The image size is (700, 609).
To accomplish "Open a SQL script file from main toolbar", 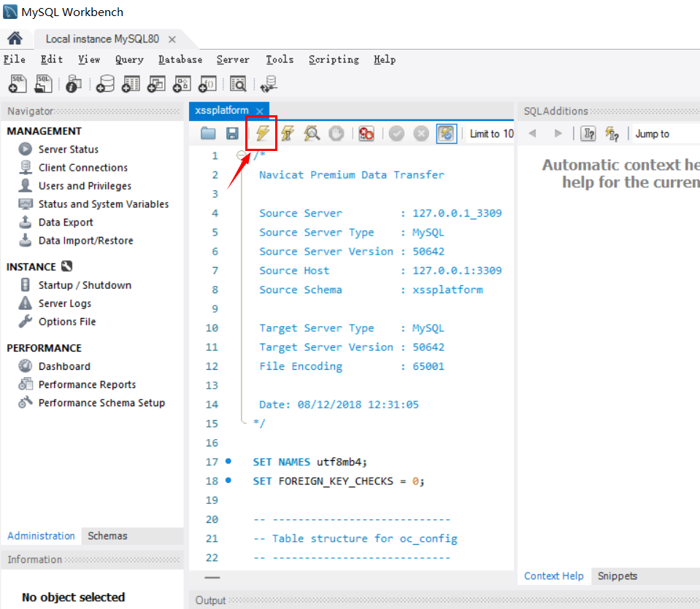I will 43,83.
